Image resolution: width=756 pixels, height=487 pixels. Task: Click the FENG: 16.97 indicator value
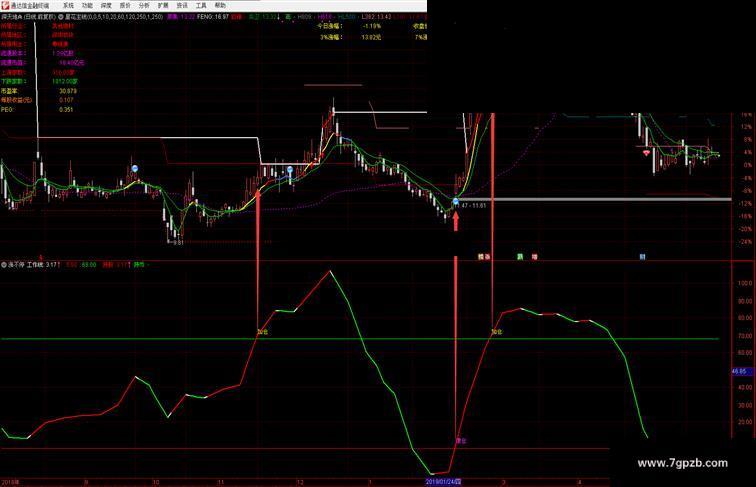click(213, 16)
